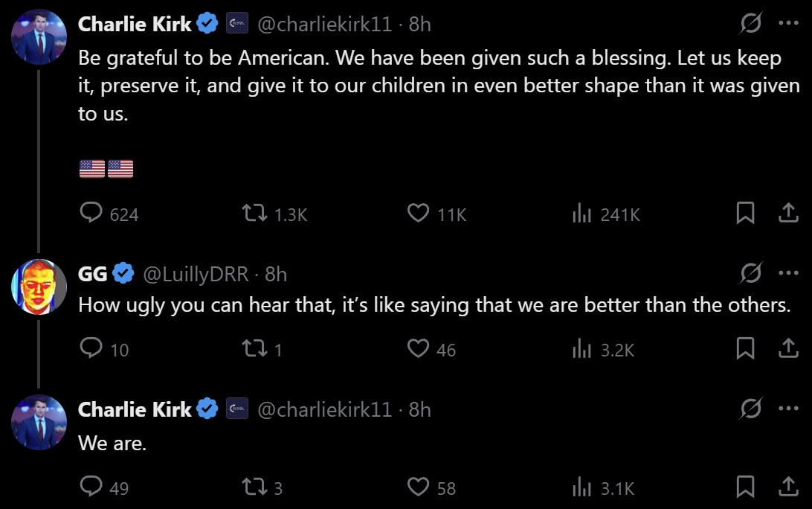Open the @LuillyDRR profile handle link

click(x=195, y=275)
